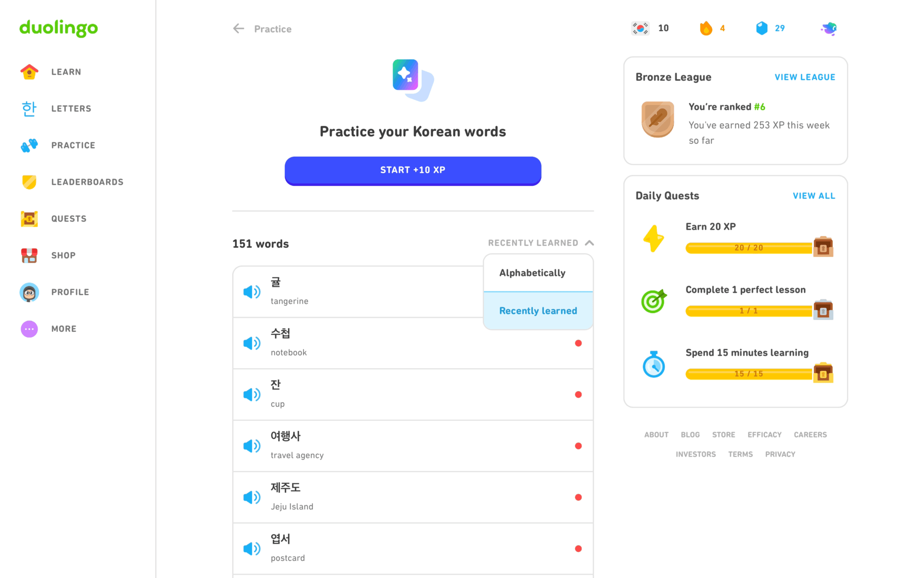Play audio for notebook word
This screenshot has width=924, height=578.
click(252, 343)
